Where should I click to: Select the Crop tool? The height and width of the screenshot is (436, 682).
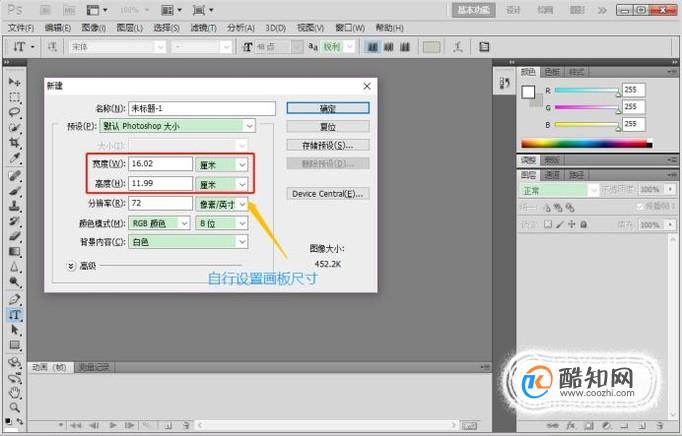pos(14,143)
